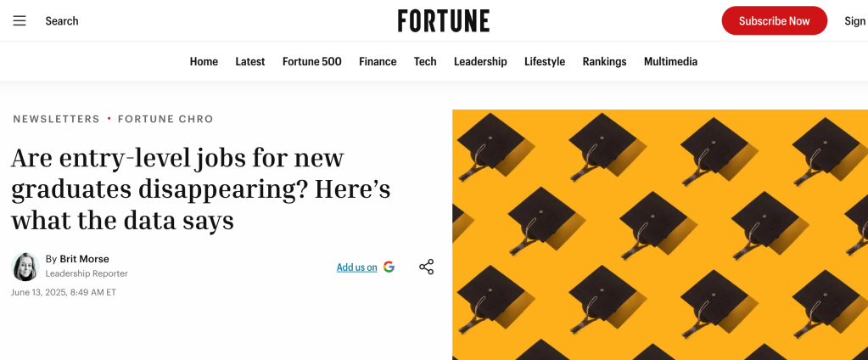This screenshot has width=868, height=360.
Task: Open the Finance section
Action: (x=378, y=61)
